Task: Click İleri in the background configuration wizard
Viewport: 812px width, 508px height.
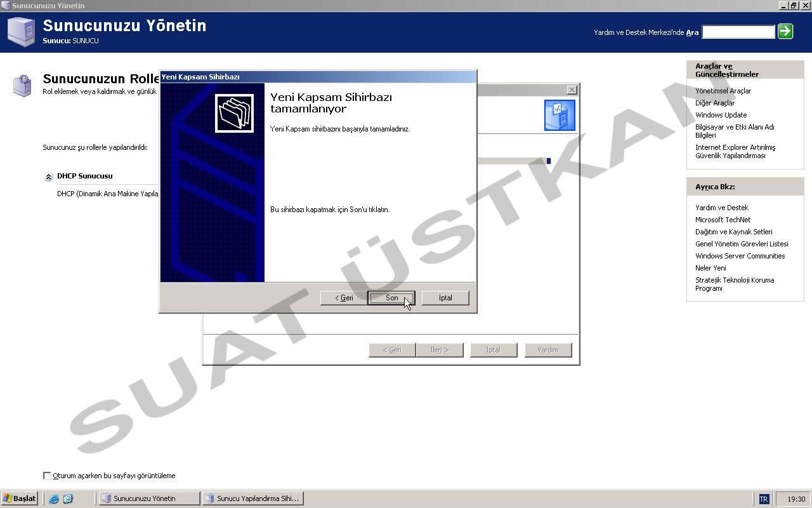Action: point(440,350)
